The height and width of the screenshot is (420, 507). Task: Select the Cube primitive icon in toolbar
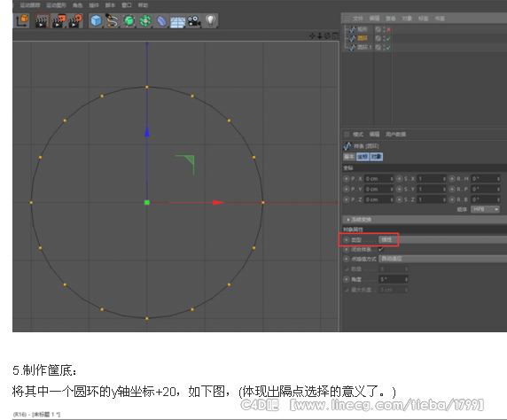click(x=96, y=21)
